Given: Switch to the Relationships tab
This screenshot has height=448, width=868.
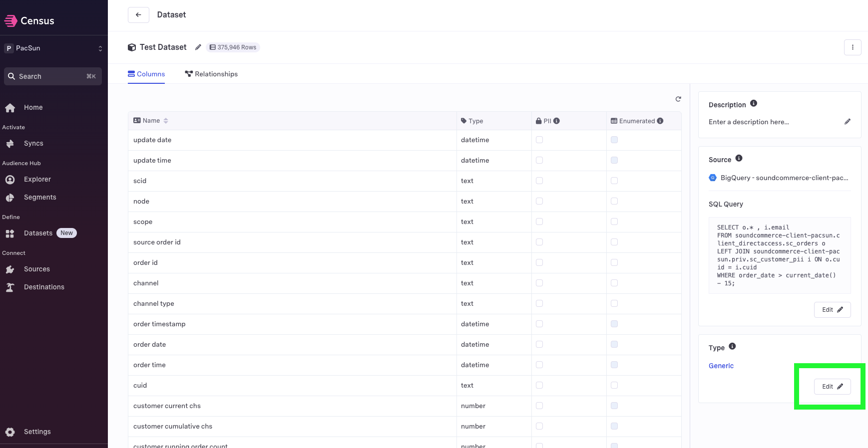Looking at the screenshot, I should [x=211, y=74].
